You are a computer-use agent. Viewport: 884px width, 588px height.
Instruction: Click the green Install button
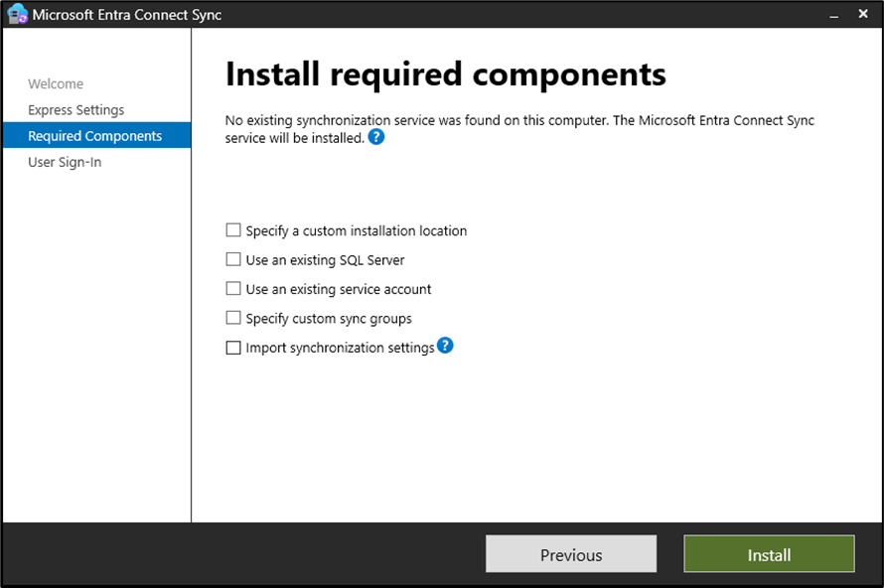point(769,554)
